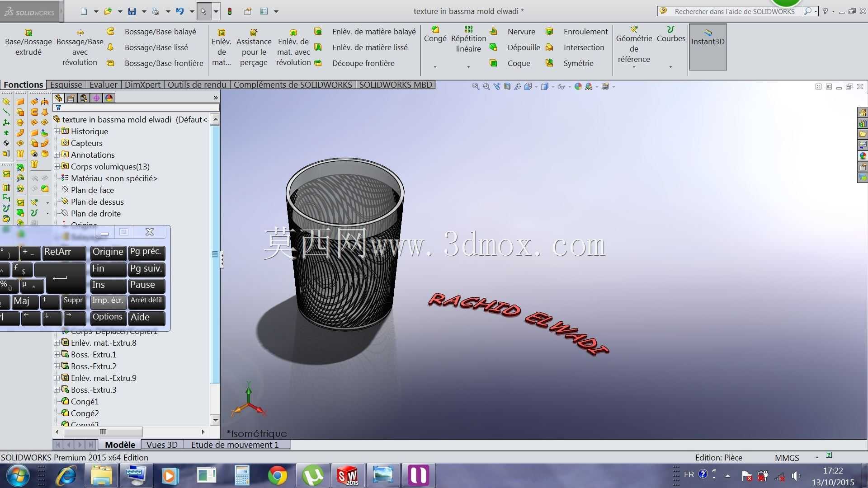Open dropdown arrow under Congé
This screenshot has height=488, width=868.
click(x=435, y=67)
